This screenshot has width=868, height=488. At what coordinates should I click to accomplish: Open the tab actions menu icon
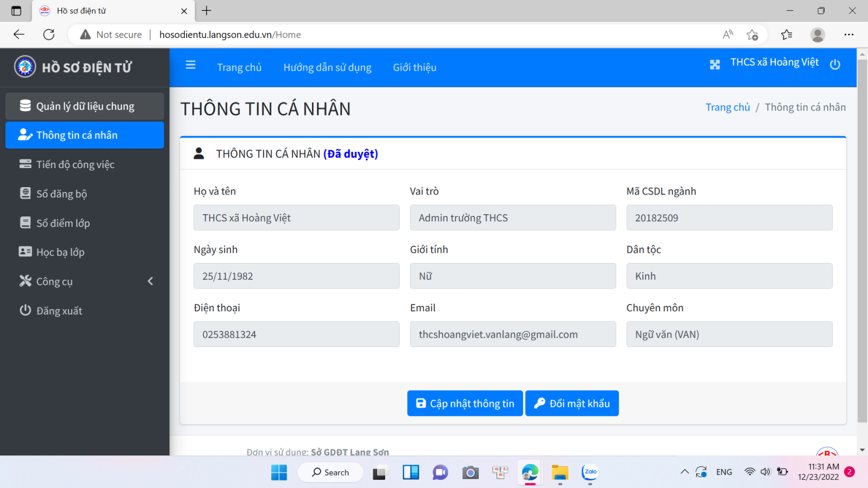(16, 11)
